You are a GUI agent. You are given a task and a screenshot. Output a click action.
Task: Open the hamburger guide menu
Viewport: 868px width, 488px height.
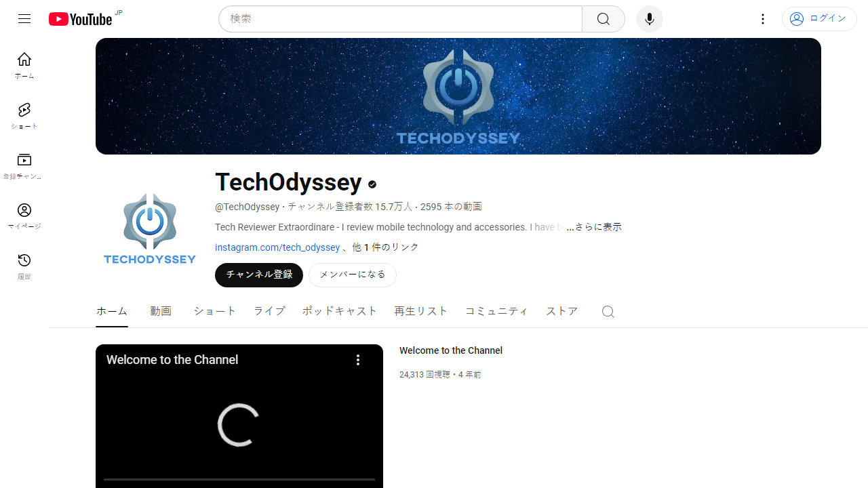point(24,19)
